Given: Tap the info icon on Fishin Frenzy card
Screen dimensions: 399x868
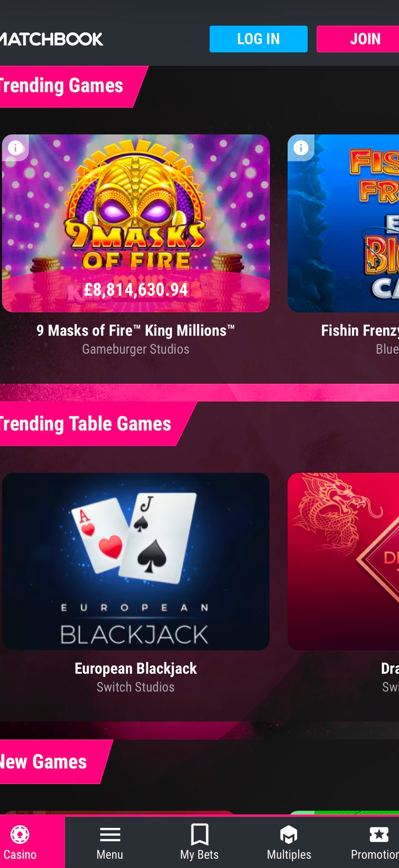Looking at the screenshot, I should coord(301,148).
